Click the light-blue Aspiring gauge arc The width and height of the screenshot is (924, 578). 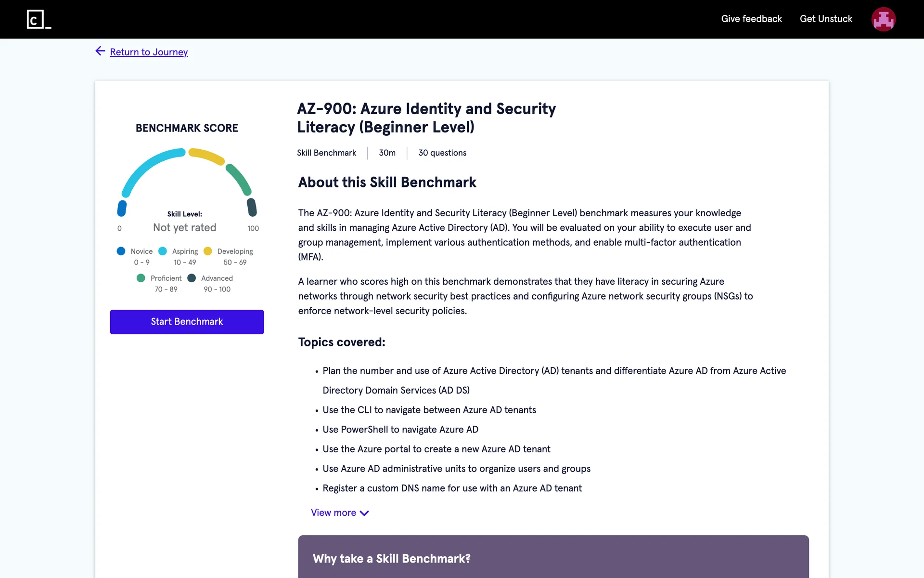(x=147, y=166)
